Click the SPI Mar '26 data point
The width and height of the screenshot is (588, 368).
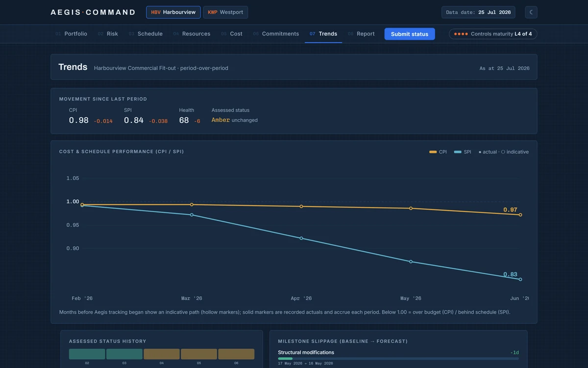pos(192,215)
